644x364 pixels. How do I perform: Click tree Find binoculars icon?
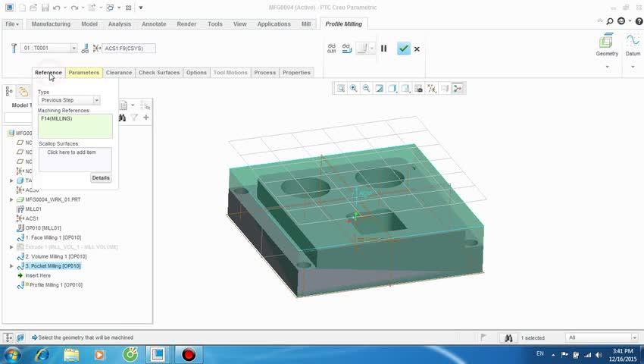point(123,118)
